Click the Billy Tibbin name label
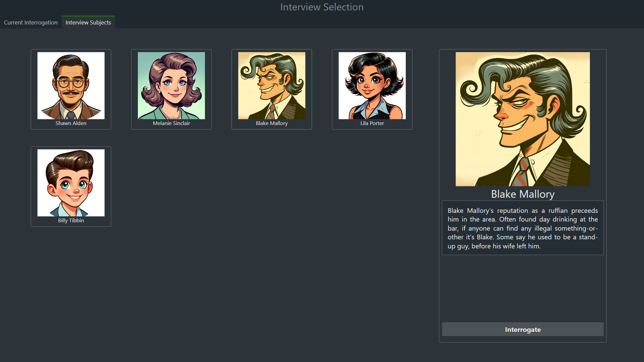 pos(71,221)
